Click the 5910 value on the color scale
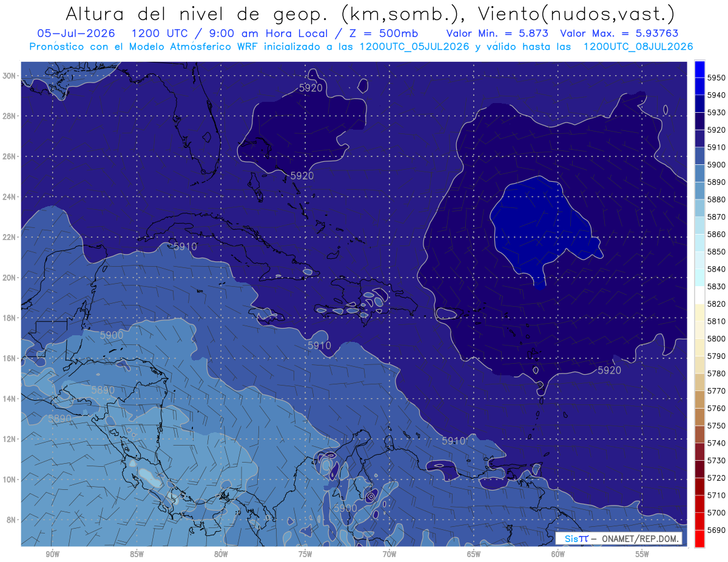Viewport: 728px width, 562px height. (716, 147)
